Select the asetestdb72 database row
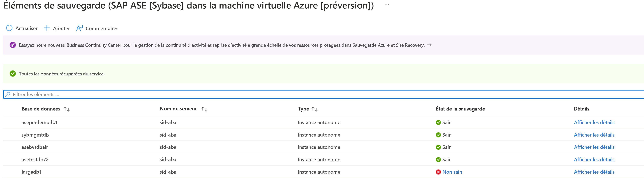Screen dimensions: 644x178 click(35, 160)
